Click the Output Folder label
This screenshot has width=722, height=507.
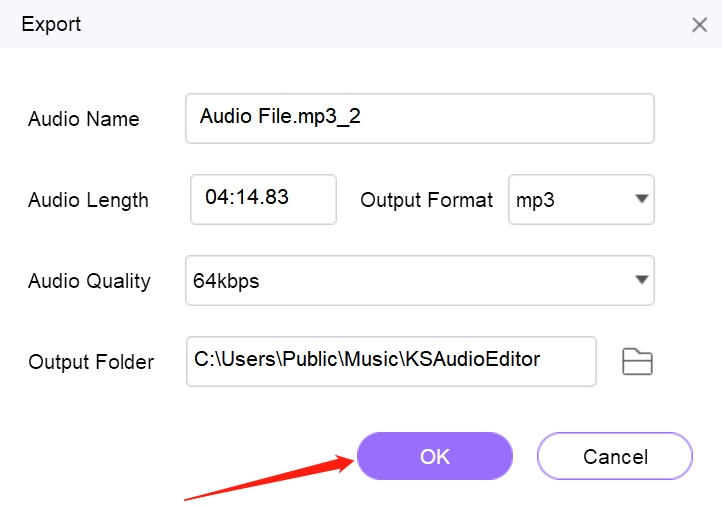[91, 362]
